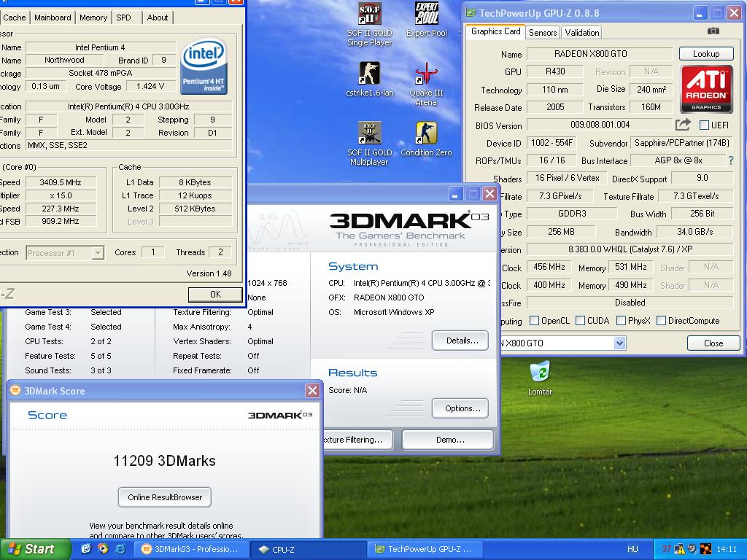Click the Threads count field in CPU-Z
The height and width of the screenshot is (560, 747).
coord(220,252)
